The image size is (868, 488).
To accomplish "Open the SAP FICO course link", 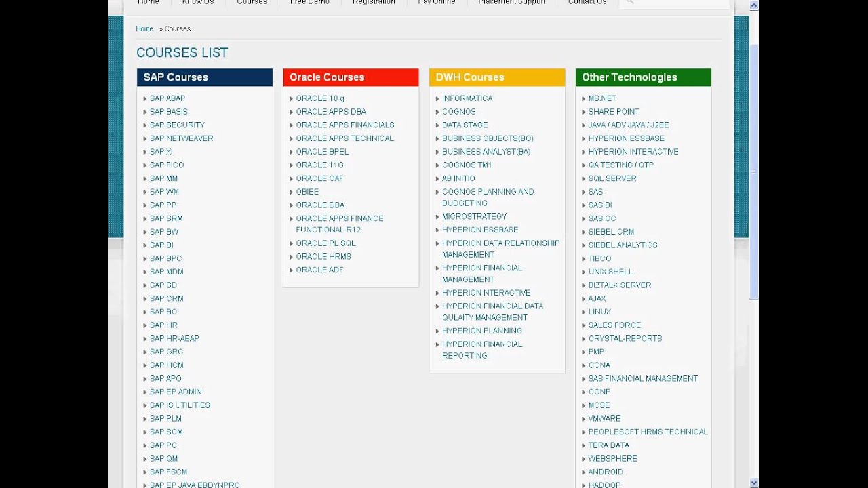I will 167,165.
